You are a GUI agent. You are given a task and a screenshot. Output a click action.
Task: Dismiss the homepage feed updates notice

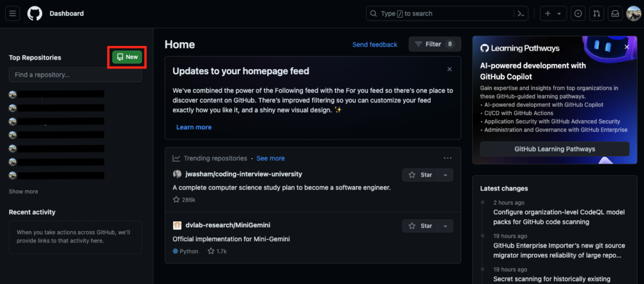(450, 69)
